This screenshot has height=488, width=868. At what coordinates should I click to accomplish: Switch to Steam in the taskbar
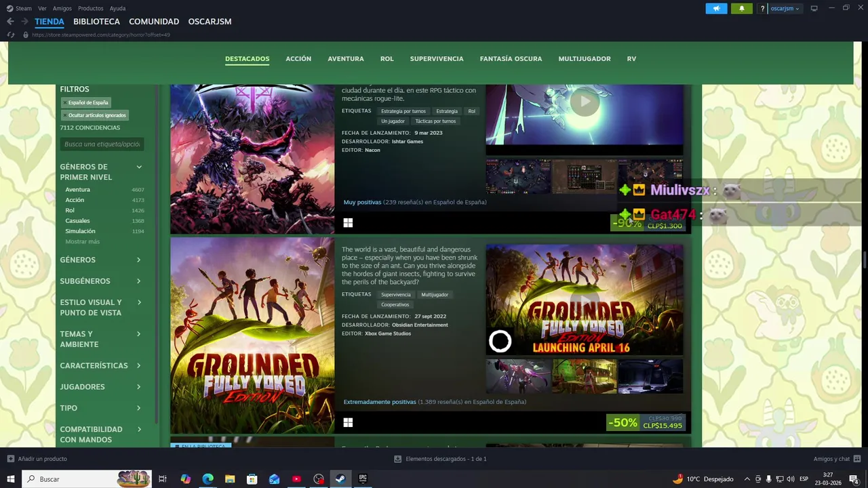click(x=340, y=479)
